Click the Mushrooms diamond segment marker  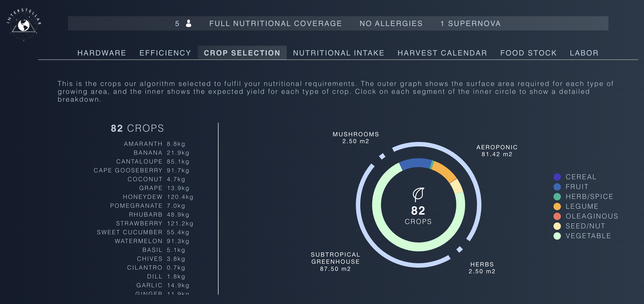click(x=382, y=156)
